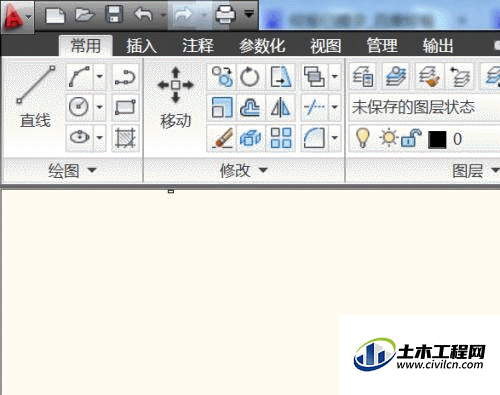Select the Explode tool
This screenshot has height=395, width=500.
(x=250, y=138)
